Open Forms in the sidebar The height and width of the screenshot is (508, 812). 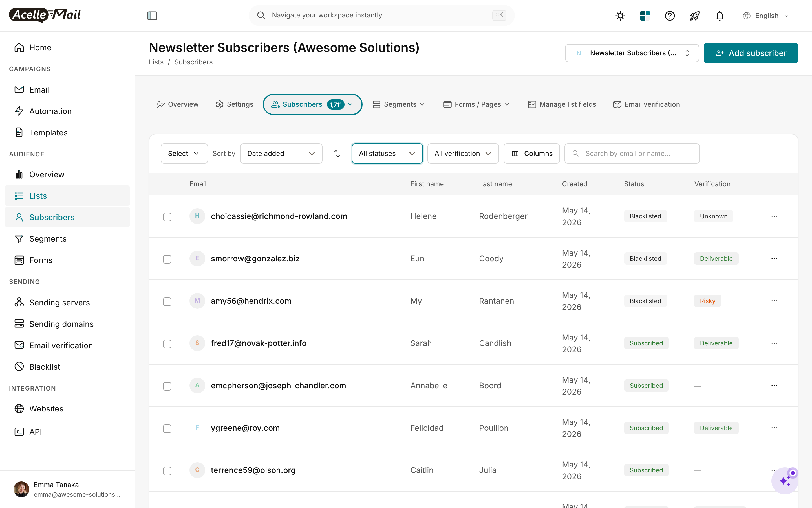pos(67,260)
